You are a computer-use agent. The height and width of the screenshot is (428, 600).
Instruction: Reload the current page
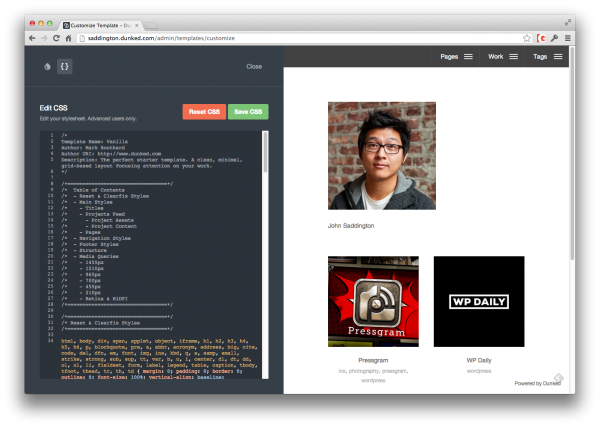pyautogui.click(x=56, y=38)
